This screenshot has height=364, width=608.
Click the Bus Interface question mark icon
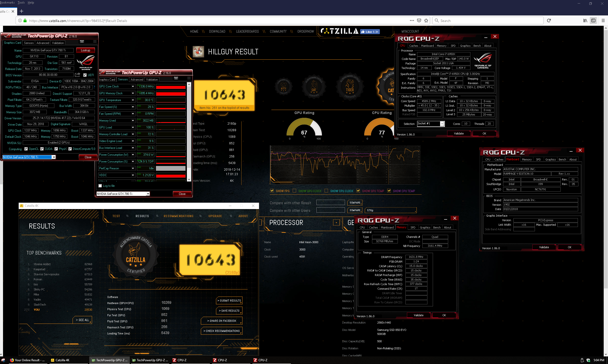(94, 87)
